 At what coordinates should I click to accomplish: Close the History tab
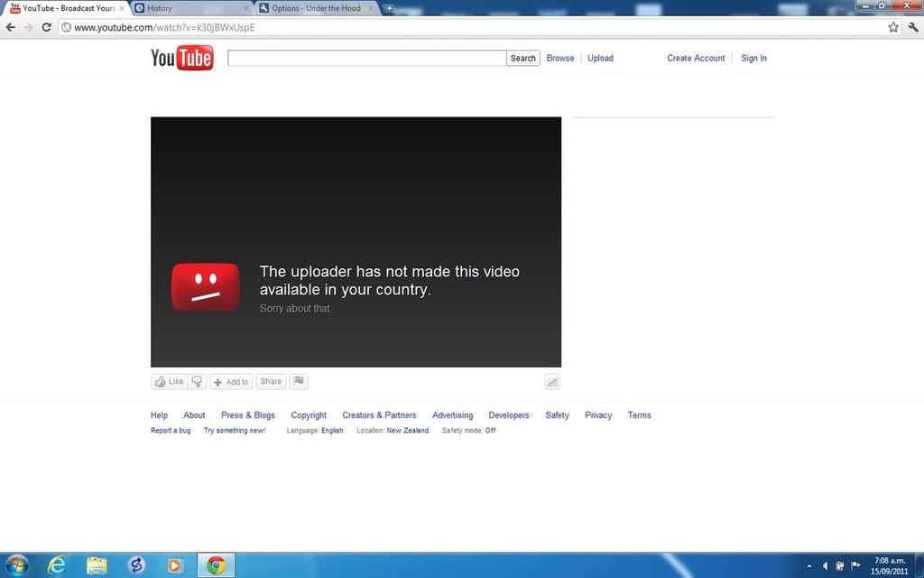(246, 8)
